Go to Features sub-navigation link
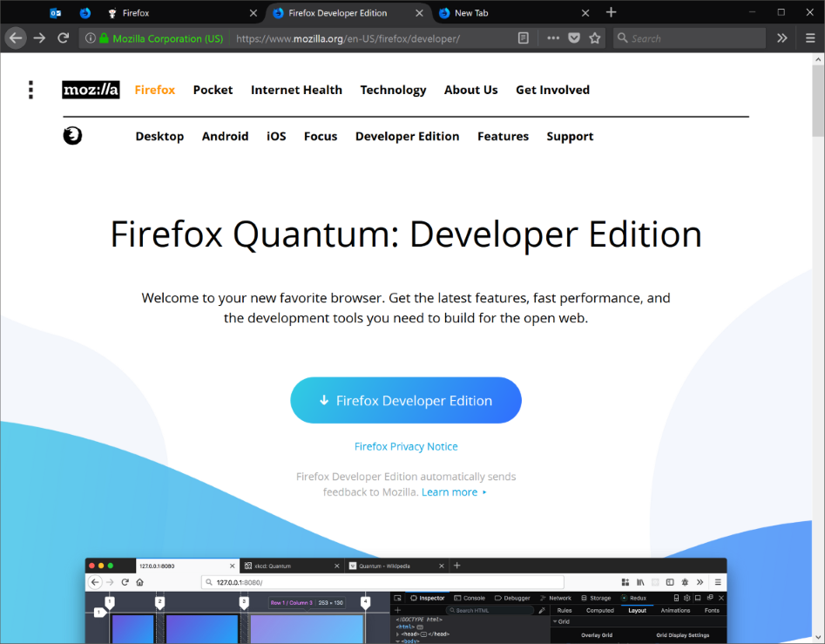Image resolution: width=825 pixels, height=644 pixels. [x=503, y=136]
